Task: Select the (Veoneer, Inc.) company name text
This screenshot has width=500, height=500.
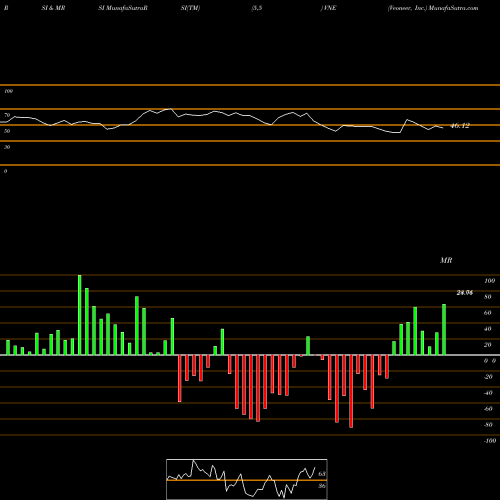Action: click(x=407, y=8)
